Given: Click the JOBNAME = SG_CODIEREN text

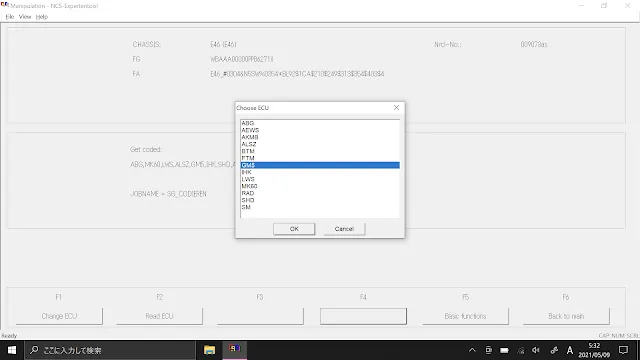Looking at the screenshot, I should (168, 194).
